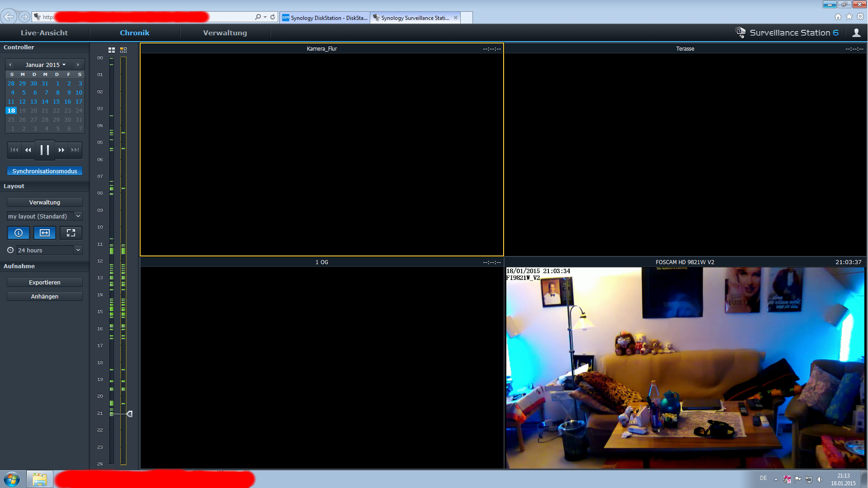Pause playback in the Controller panel

44,150
